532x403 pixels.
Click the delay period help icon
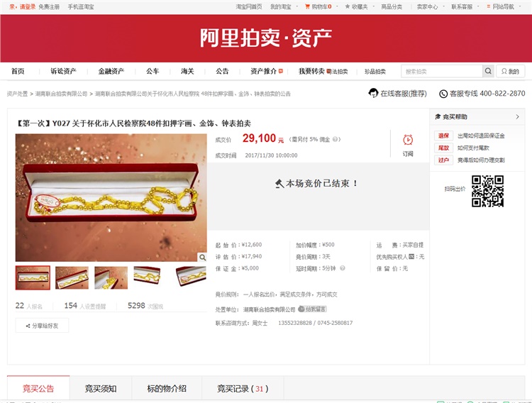tap(343, 268)
